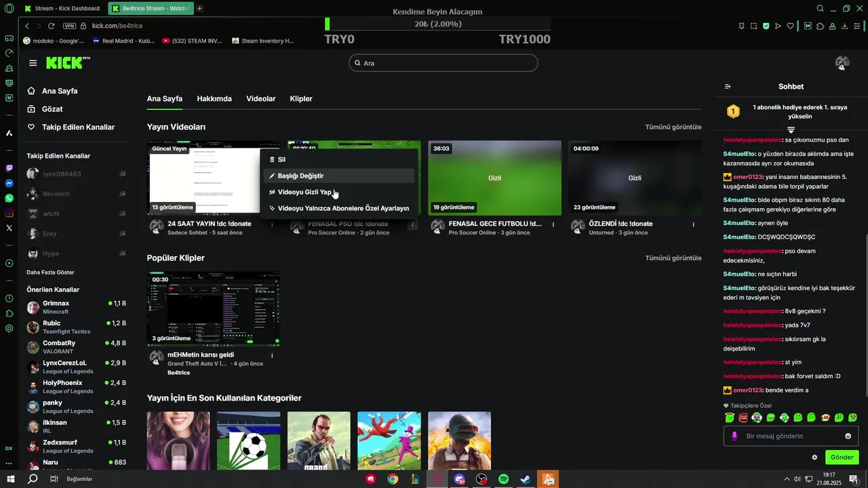Open Messenger icon in Opera sidebar
868x488 pixels.
(9, 183)
